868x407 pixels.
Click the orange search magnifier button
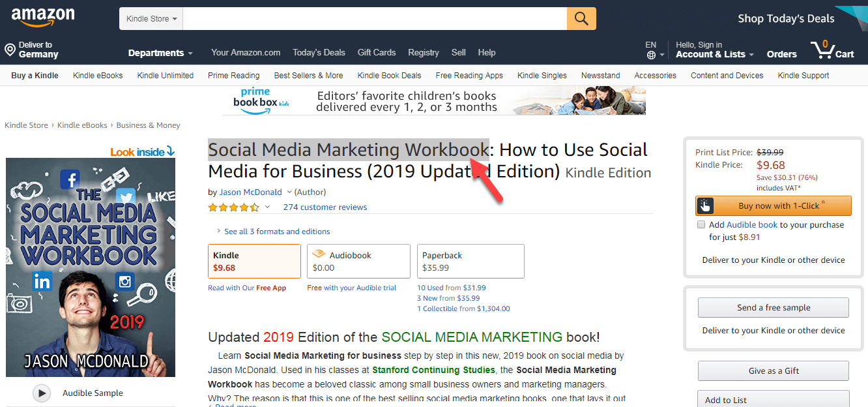581,19
